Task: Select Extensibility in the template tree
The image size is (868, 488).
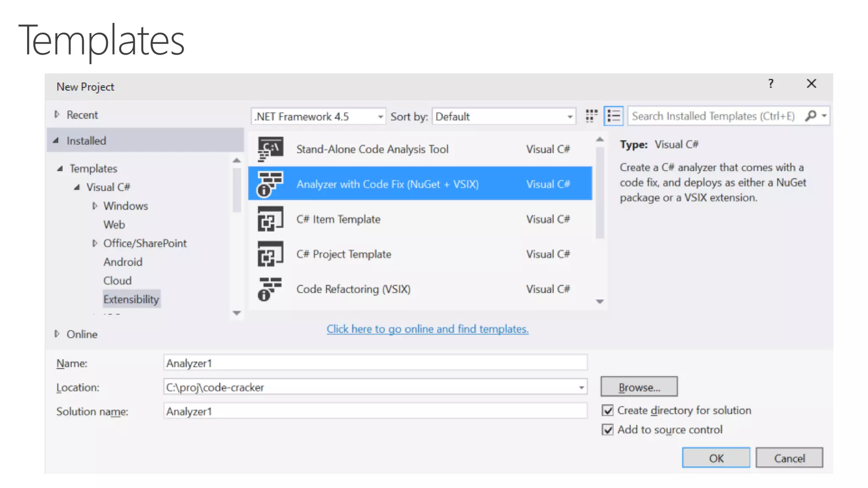Action: [131, 299]
